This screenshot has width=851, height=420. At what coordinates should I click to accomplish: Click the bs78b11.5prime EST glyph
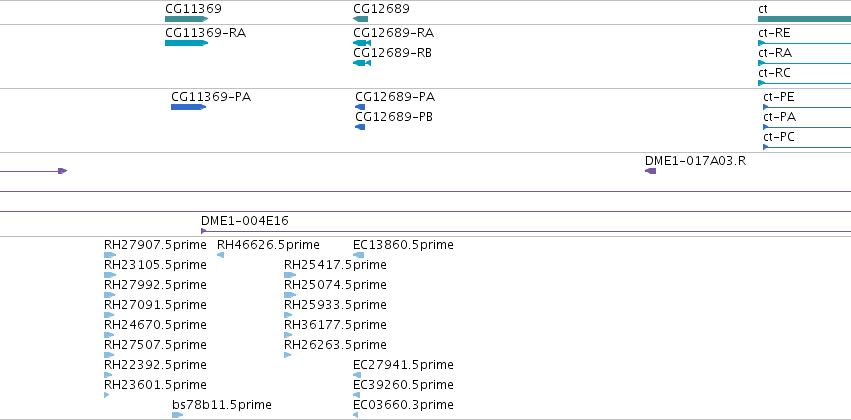178,415
